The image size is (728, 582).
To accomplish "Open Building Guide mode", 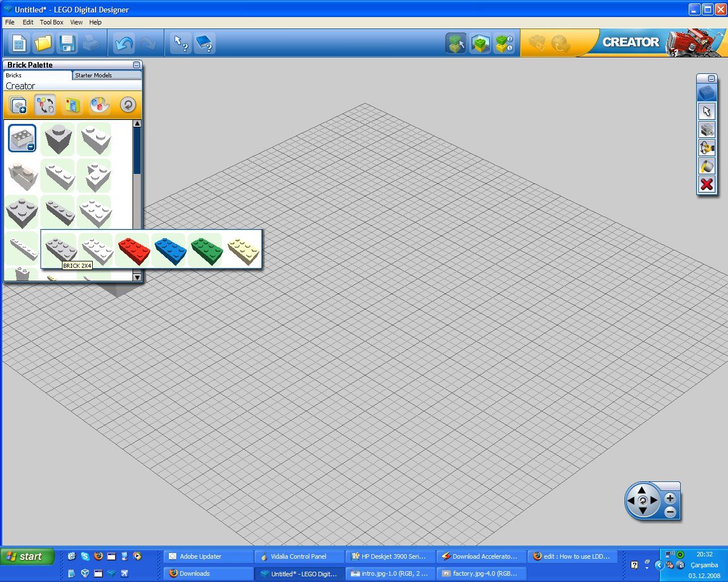I will point(504,43).
